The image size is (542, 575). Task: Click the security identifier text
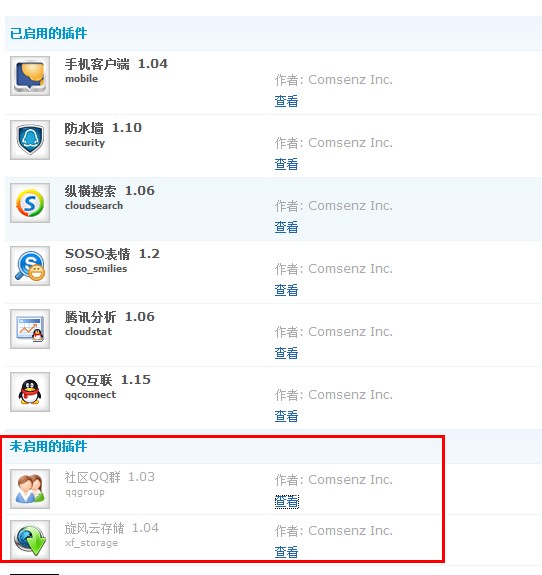pyautogui.click(x=85, y=143)
